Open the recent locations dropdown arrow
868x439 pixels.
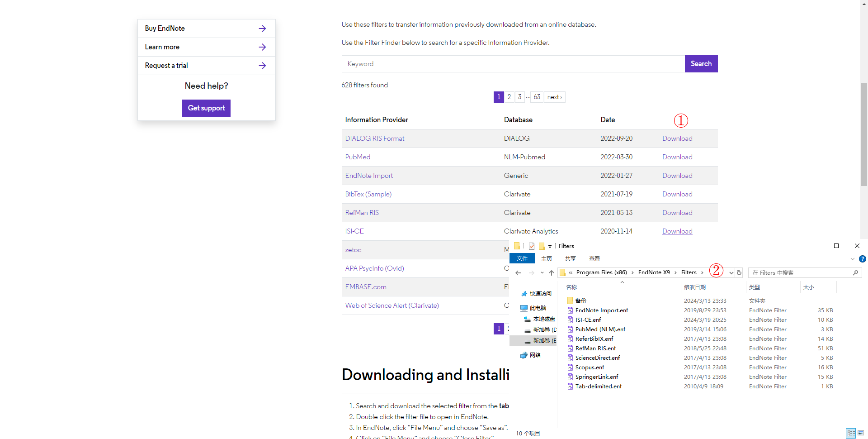(x=542, y=272)
